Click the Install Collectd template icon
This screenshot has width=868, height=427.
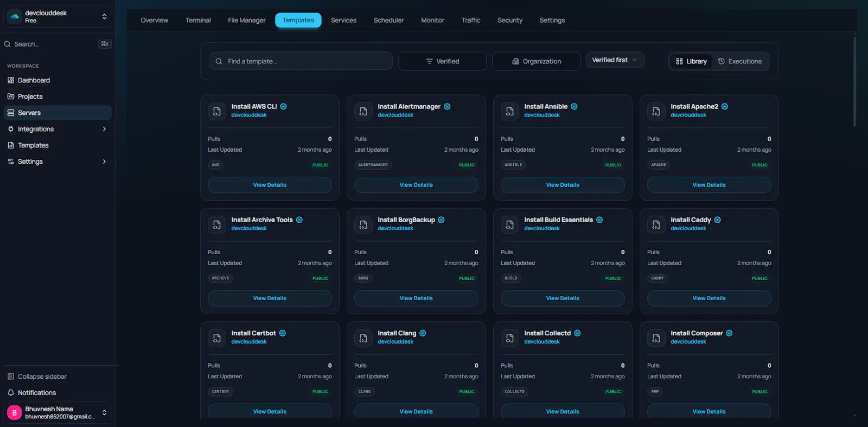pyautogui.click(x=510, y=338)
